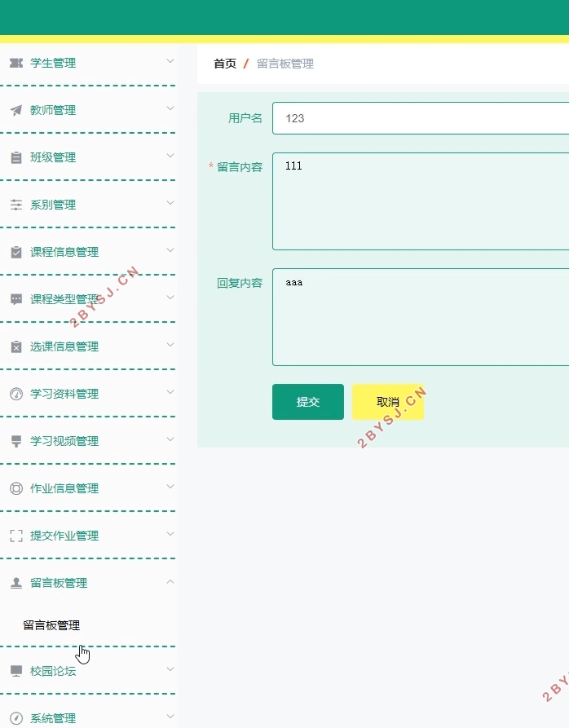Click the yellow 取消 button
The image size is (569, 728).
pos(388,402)
